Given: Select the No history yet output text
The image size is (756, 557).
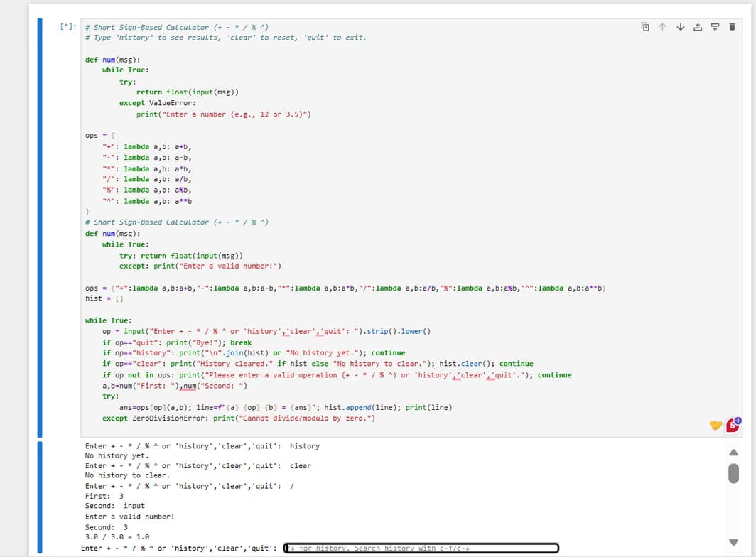Looking at the screenshot, I should [x=114, y=455].
